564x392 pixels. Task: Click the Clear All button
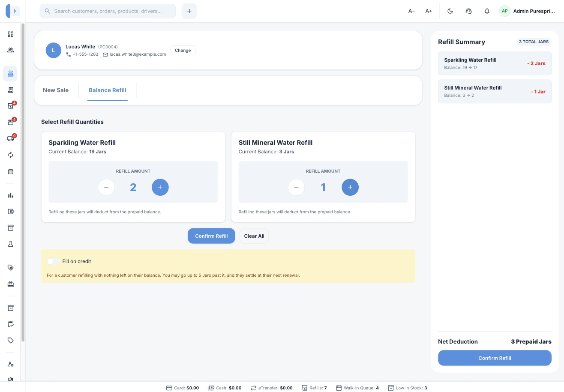click(x=254, y=236)
